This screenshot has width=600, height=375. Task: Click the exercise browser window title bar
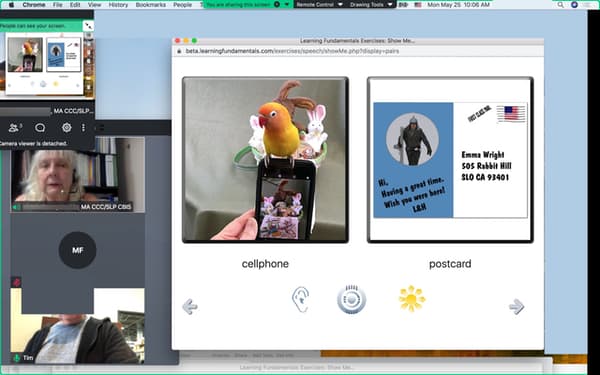tap(358, 41)
